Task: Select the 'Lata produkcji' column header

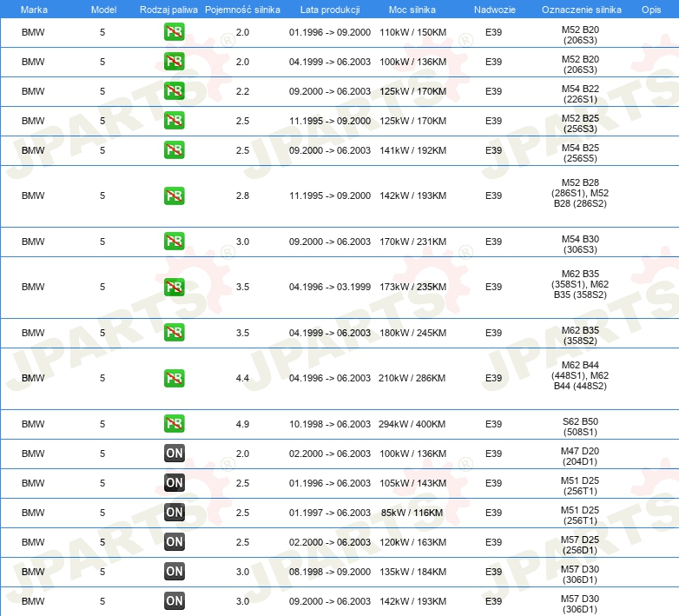Action: click(330, 9)
